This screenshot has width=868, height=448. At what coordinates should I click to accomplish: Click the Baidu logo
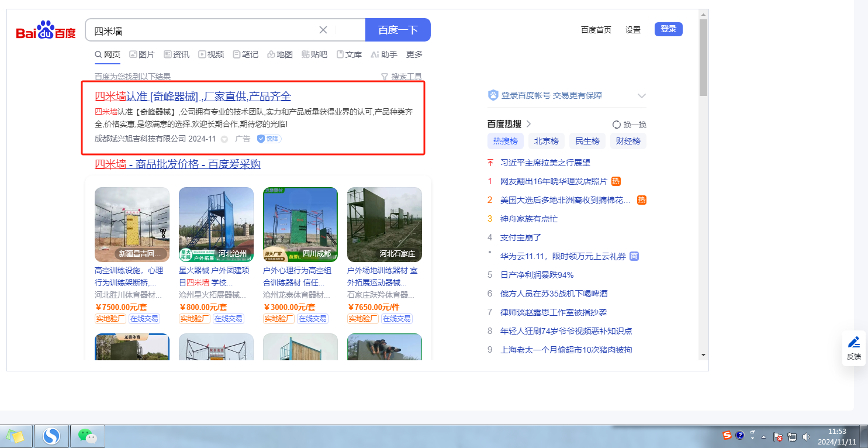(46, 30)
